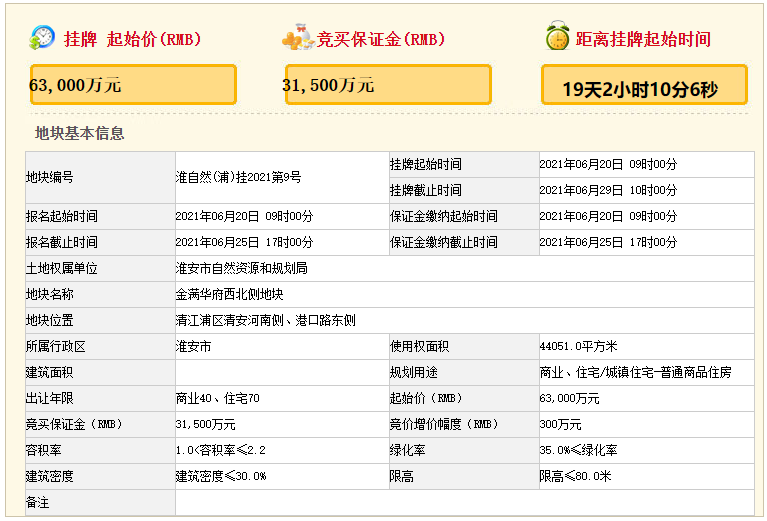Click the 报名截止时间 label

(x=62, y=242)
